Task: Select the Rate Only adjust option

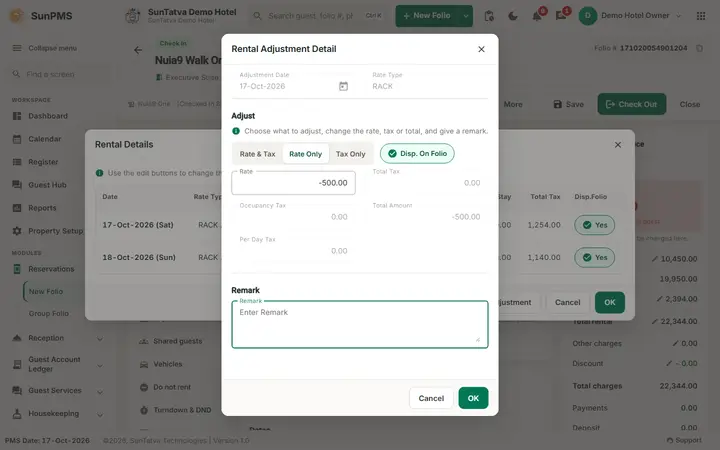Action: click(x=305, y=154)
